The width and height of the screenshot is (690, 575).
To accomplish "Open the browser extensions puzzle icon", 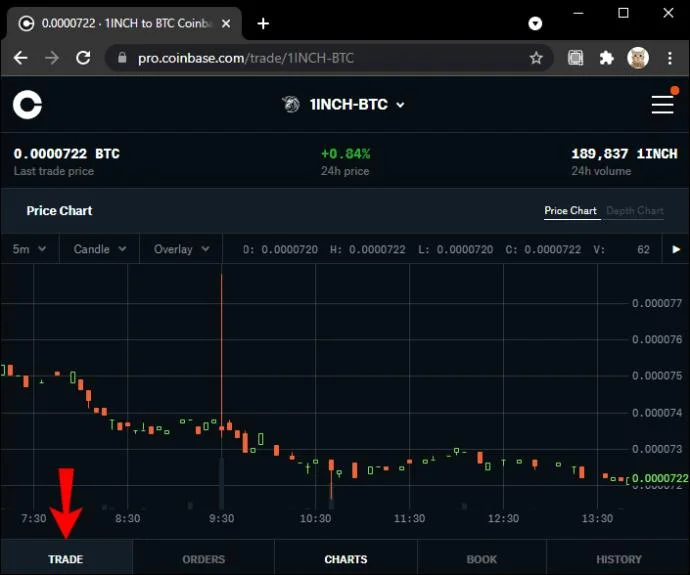I will [606, 58].
